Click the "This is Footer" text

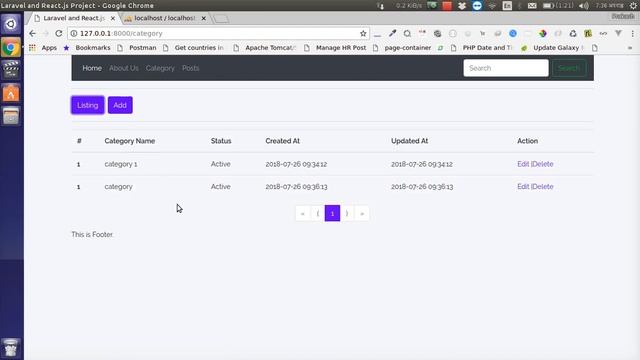coord(92,235)
